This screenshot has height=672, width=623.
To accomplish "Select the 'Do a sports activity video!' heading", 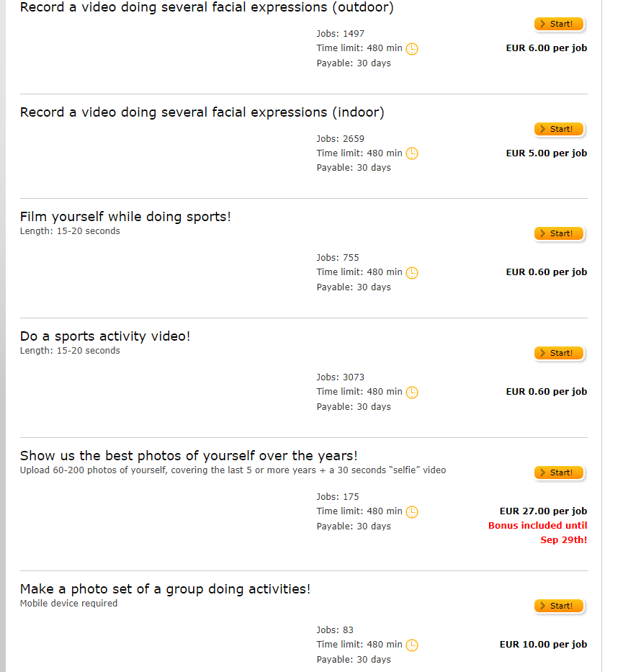I will (105, 336).
